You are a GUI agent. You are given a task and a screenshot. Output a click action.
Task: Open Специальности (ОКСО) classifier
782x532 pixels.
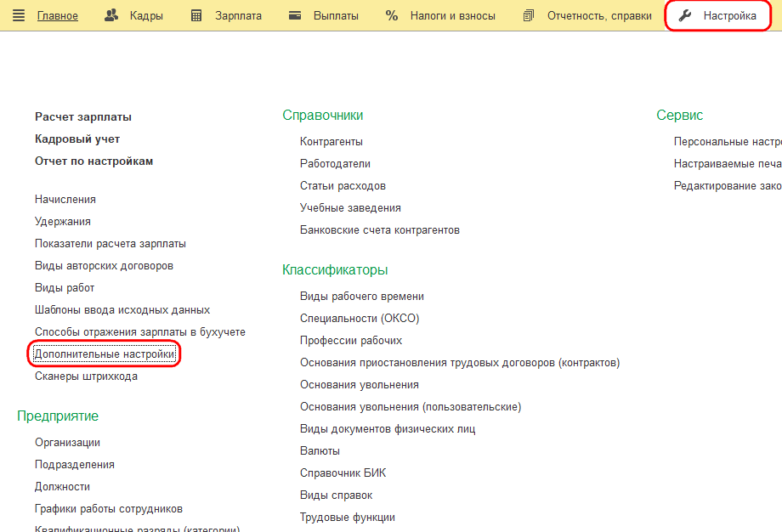[x=360, y=319]
